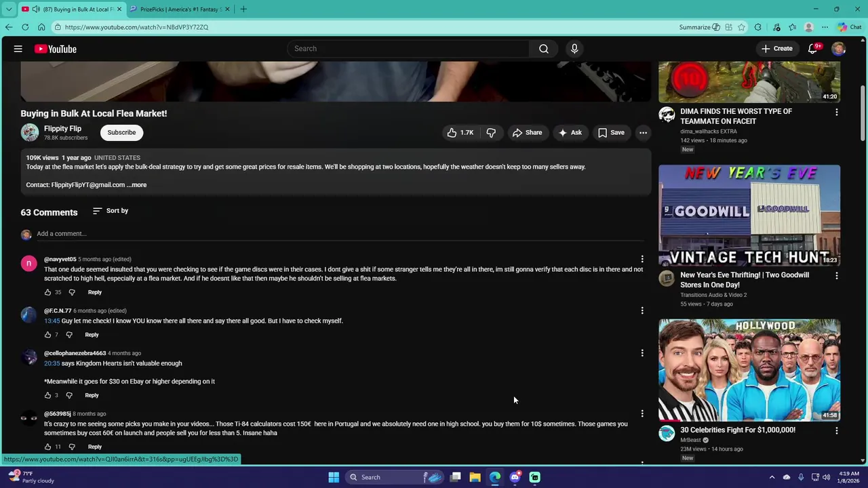Dislike the @563985j comment
Viewport: 868px width, 488px height.
[x=72, y=447]
